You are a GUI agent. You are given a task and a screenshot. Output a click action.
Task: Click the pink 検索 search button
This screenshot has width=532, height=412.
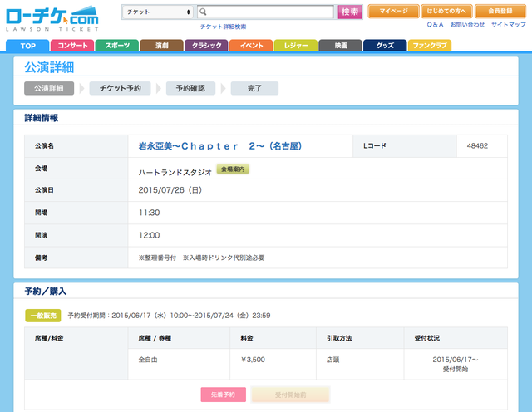[x=350, y=12]
